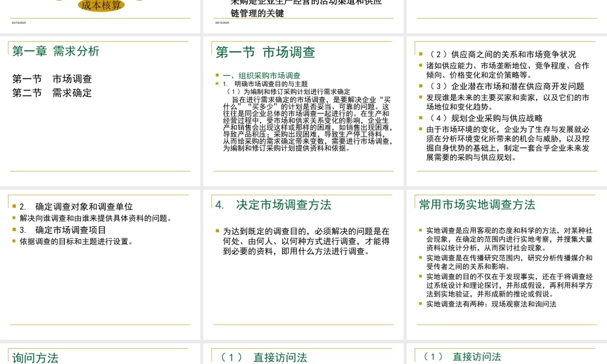Select the '第一章 需求分析' slide thumbnail

[x=100, y=111]
